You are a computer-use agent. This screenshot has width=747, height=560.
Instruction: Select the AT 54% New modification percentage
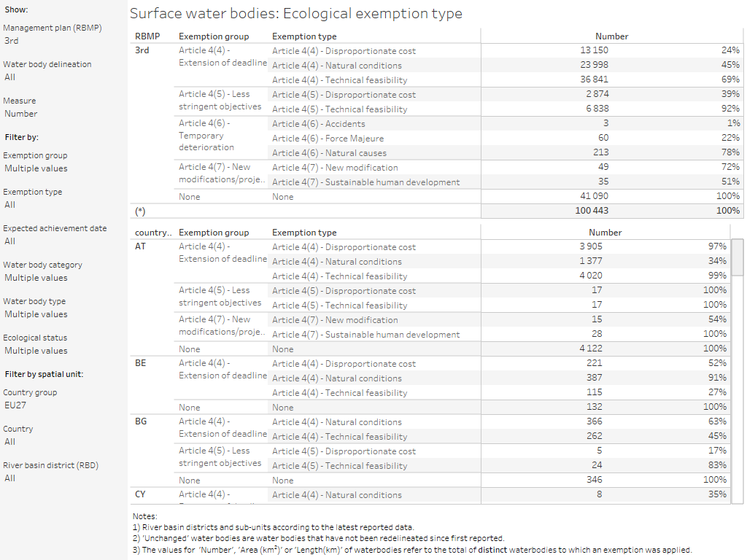pos(717,319)
